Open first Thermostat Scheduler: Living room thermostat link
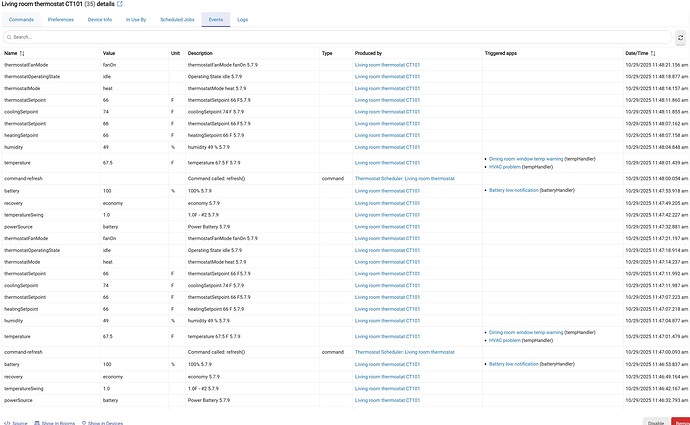This screenshot has height=425, width=690. [397, 177]
